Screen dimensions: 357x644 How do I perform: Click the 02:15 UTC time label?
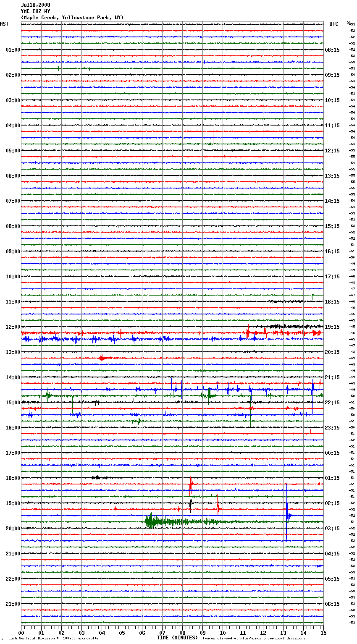pos(332,503)
